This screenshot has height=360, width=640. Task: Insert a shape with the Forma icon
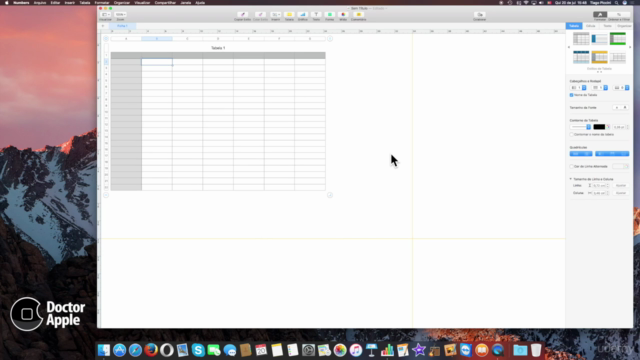tap(329, 15)
